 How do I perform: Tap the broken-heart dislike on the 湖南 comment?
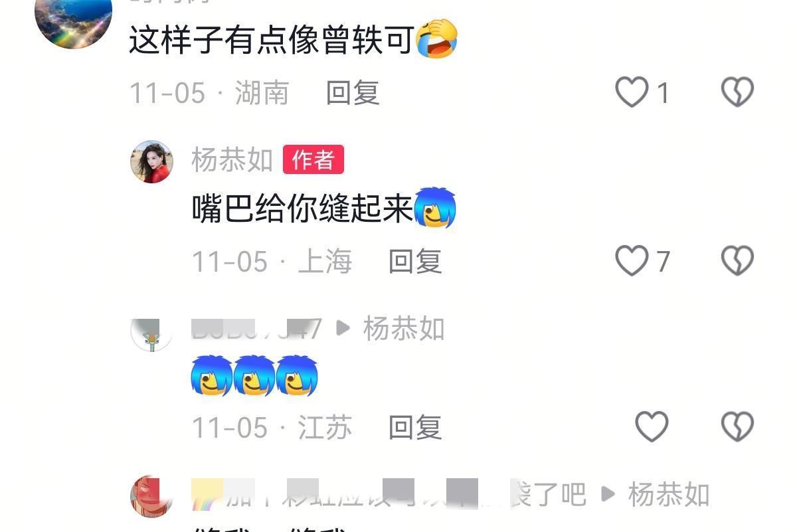(x=737, y=92)
